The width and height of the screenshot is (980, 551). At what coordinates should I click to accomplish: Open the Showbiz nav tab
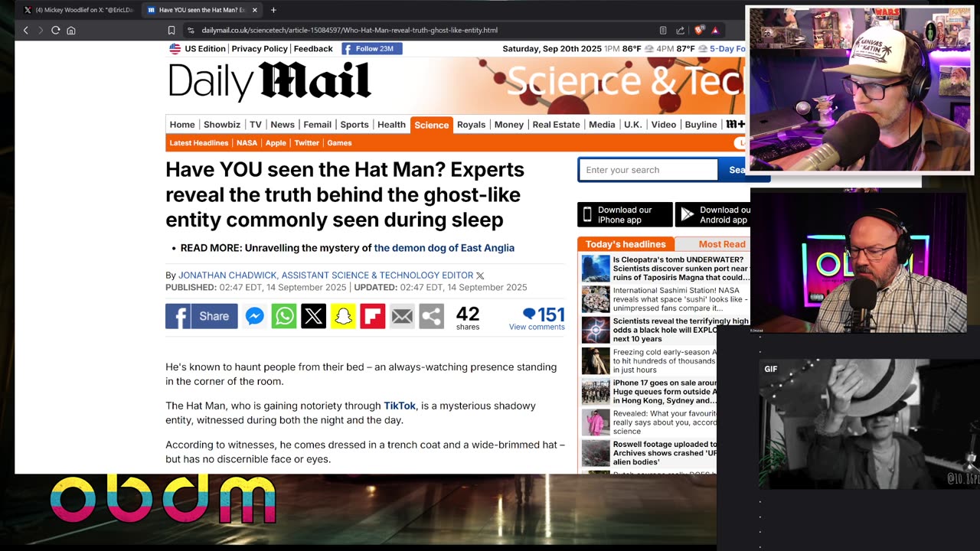222,124
